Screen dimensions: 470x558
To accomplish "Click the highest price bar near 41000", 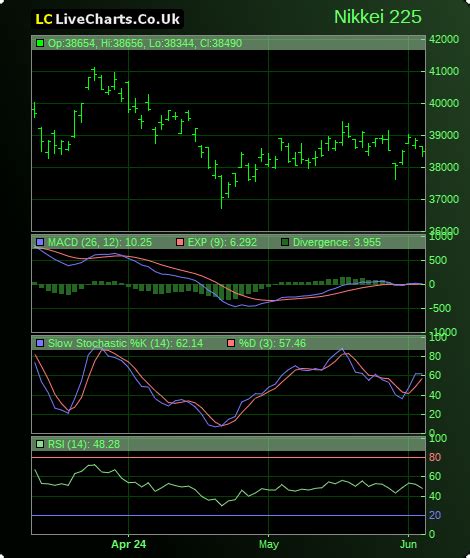I will tap(94, 73).
